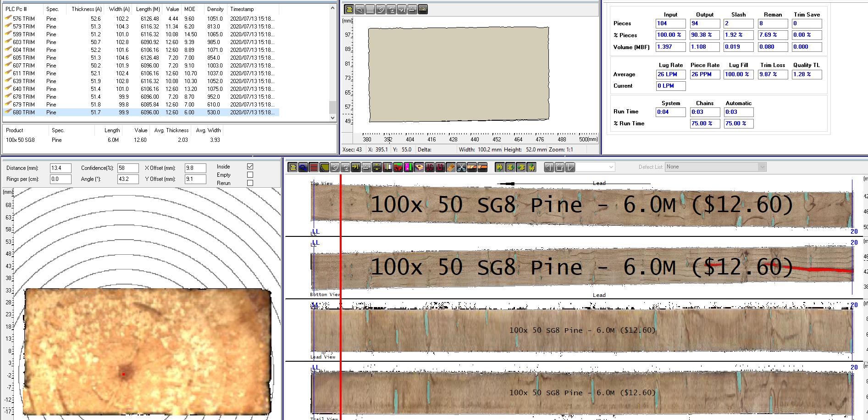Click the wood block with hole icon
The width and height of the screenshot is (868, 420).
419,168
